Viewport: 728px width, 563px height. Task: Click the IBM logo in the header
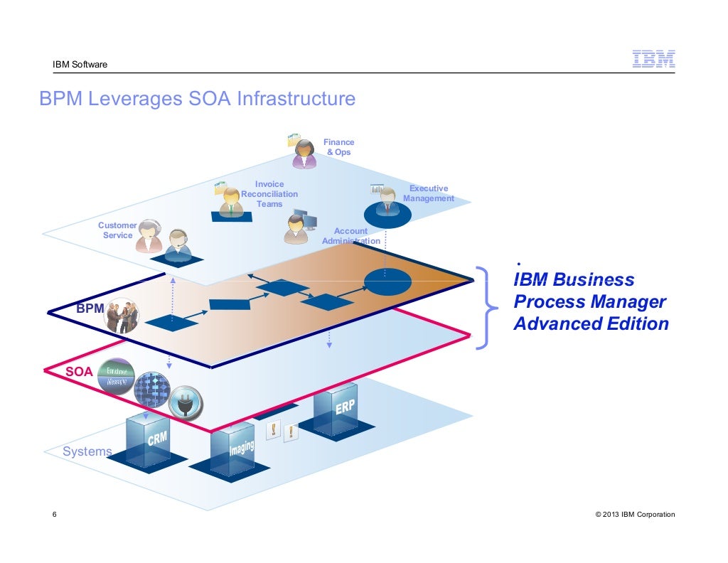point(654,59)
